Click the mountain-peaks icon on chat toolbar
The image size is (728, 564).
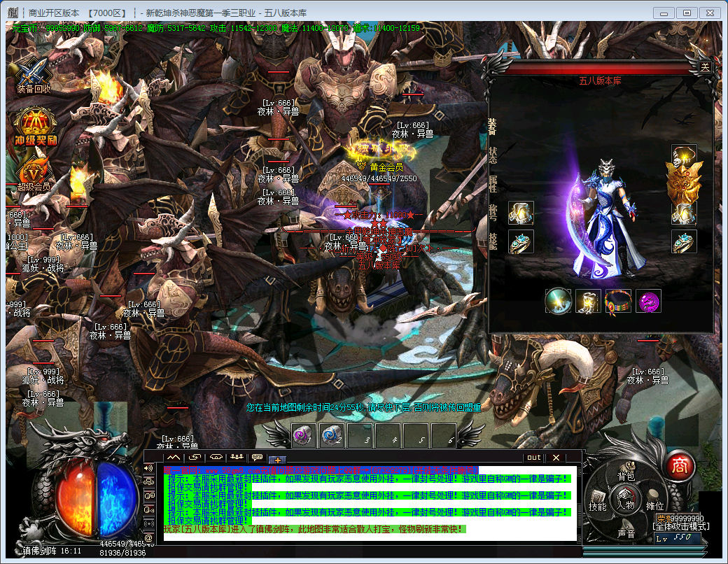coord(174,458)
